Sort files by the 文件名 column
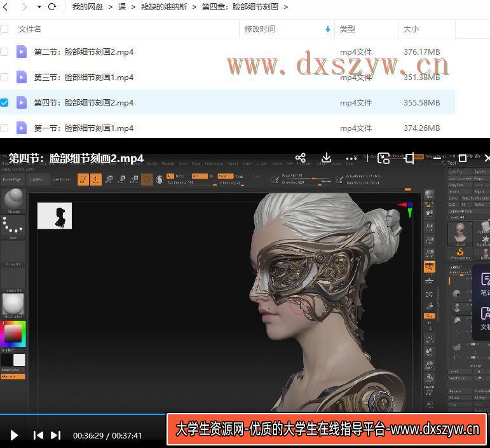The image size is (490, 448). click(x=30, y=29)
